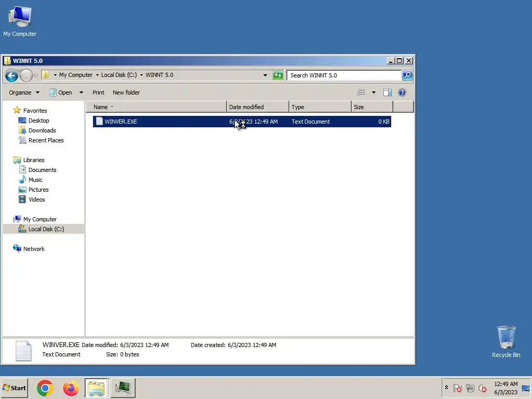
Task: Open Downloads in the navigation pane
Action: (x=42, y=130)
